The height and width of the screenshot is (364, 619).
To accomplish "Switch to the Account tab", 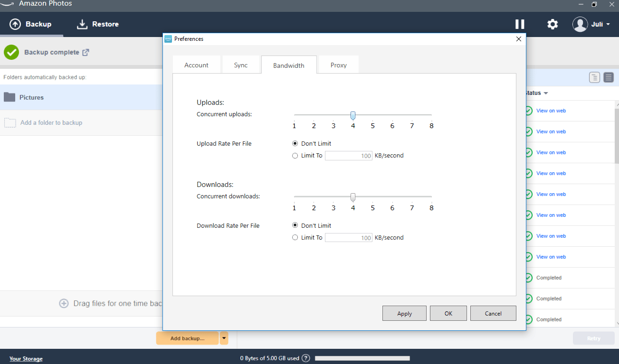I will coord(197,65).
